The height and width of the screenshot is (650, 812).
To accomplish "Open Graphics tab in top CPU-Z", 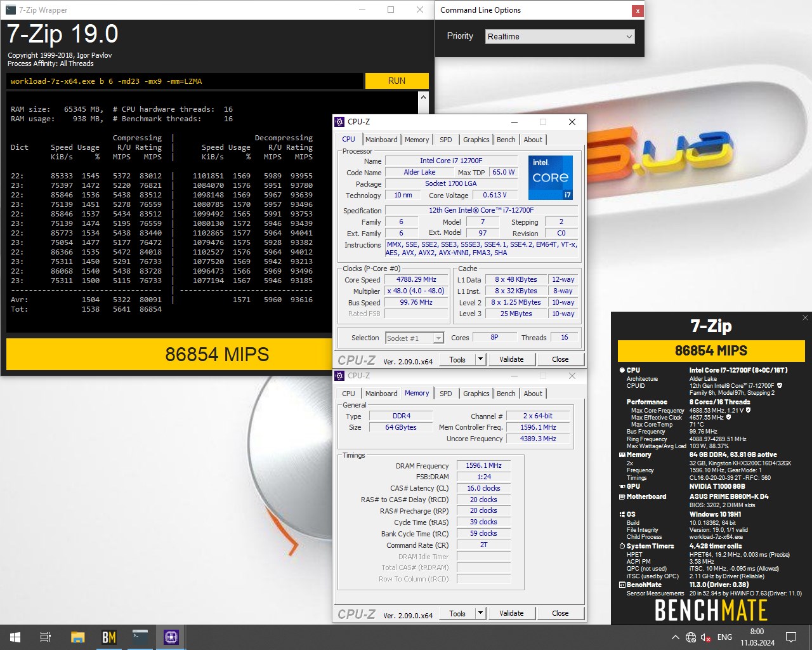I will pos(476,140).
